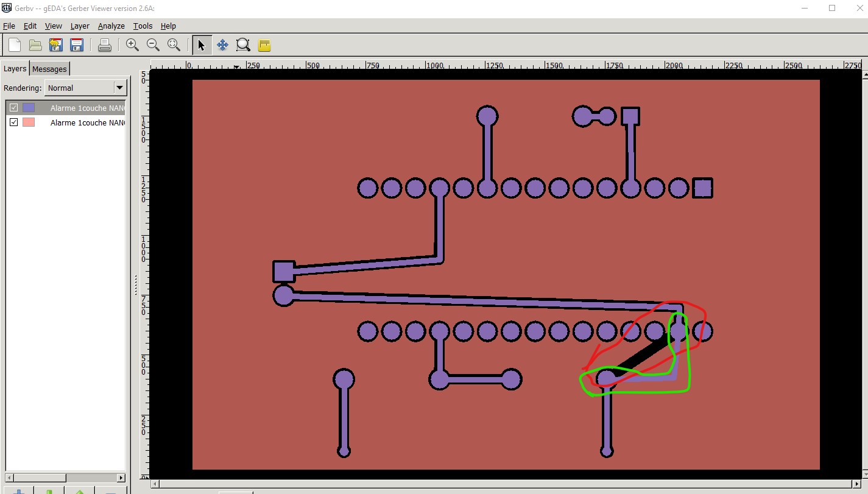The image size is (868, 494).
Task: Click the purple layer color swatch
Action: coord(29,108)
